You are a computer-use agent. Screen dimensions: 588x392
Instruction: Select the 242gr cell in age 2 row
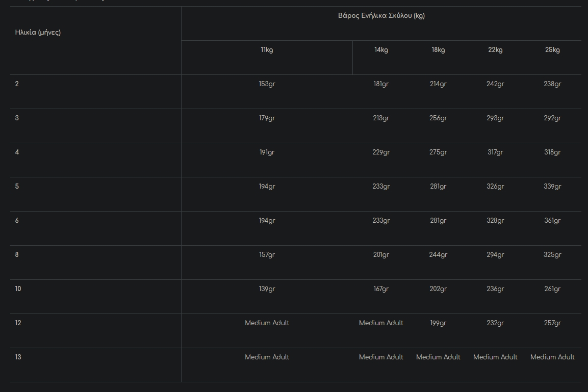pyautogui.click(x=495, y=84)
